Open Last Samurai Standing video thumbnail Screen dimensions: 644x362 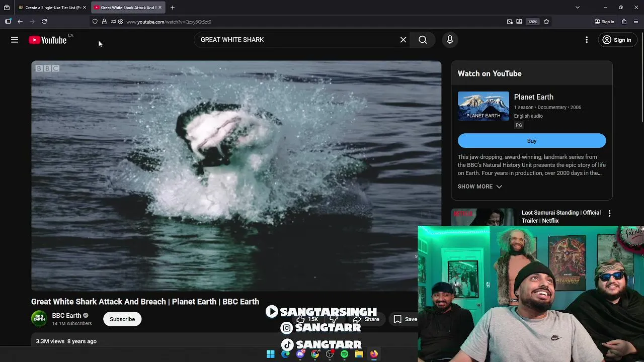click(482, 217)
